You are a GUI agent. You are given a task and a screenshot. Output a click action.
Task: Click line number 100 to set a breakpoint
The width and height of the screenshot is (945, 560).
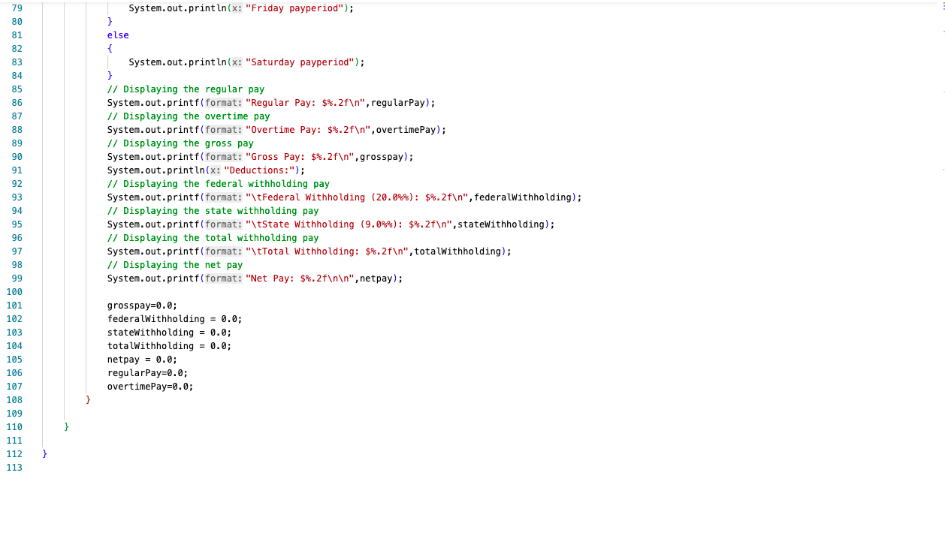point(14,292)
